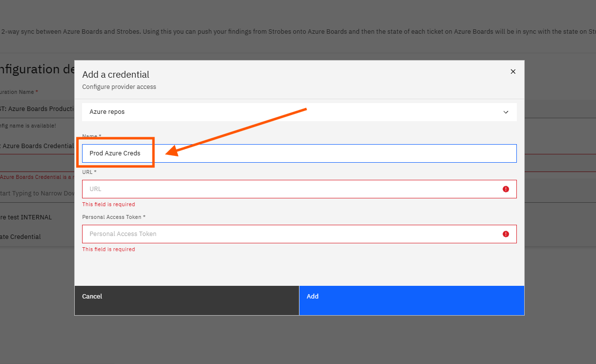The width and height of the screenshot is (596, 364).
Task: Focus the Name field containing Prod Azure Creds
Action: click(299, 153)
